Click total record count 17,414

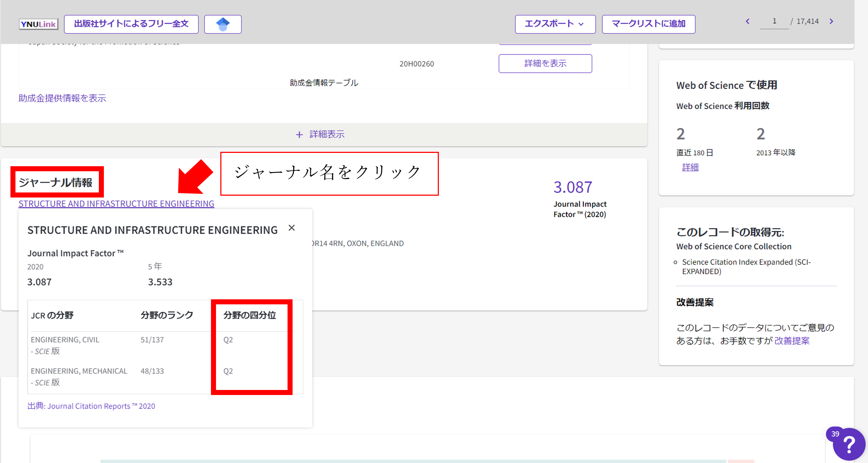point(808,22)
